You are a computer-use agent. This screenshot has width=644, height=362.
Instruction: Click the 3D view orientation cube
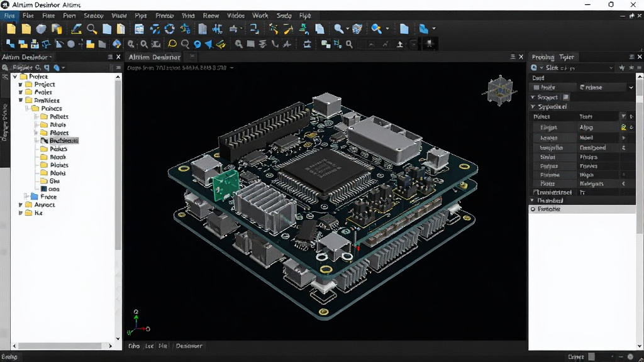499,90
